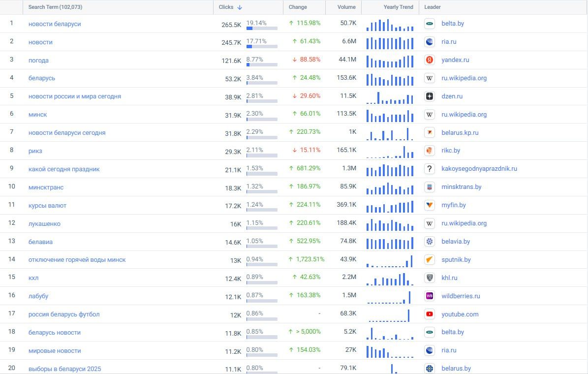Click the YouTube icon beside youtube.com
Screen dimensions: 588x374
coord(430,314)
